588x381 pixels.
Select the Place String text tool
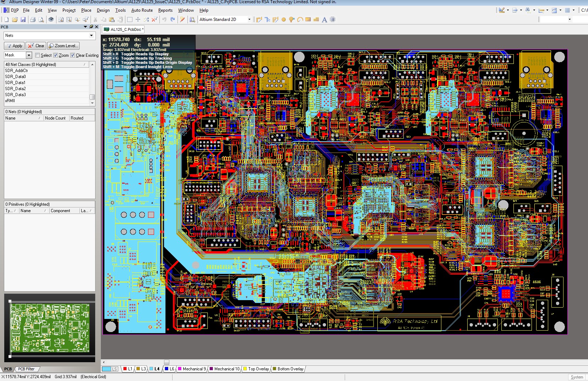[324, 20]
